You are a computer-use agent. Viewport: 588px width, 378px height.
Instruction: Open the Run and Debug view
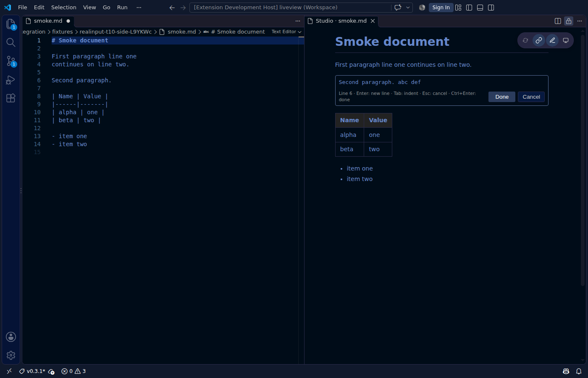11,80
